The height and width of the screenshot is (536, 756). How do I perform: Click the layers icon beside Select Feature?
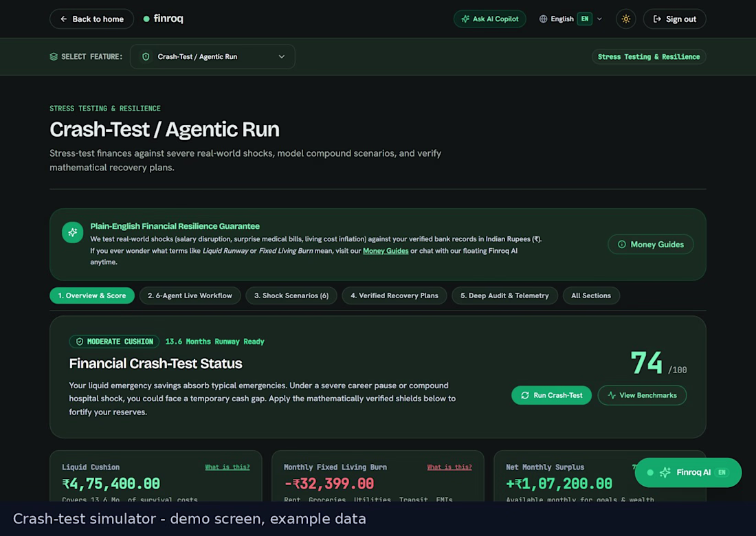coord(54,56)
